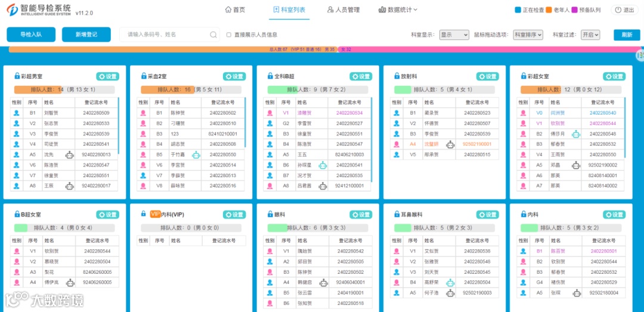Screen dimensions: 644x312
Task: Click the lock icon beside 内科 card
Action: 524,214
